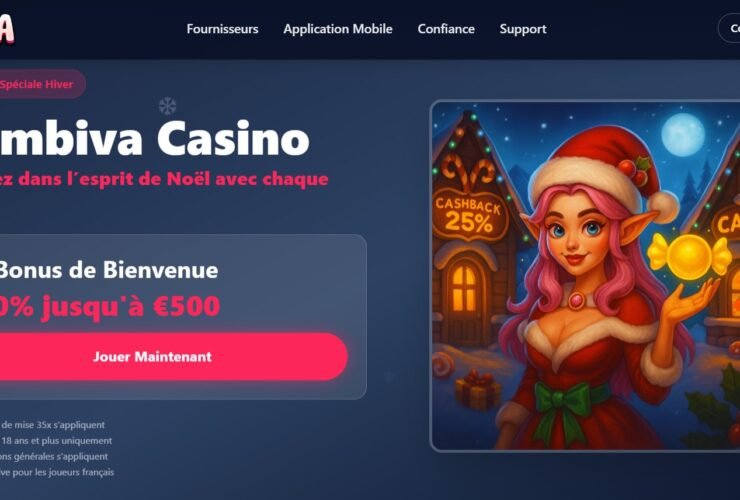Viewport: 740px width, 500px height.
Task: Click the full moon in the banner image
Action: (683, 134)
